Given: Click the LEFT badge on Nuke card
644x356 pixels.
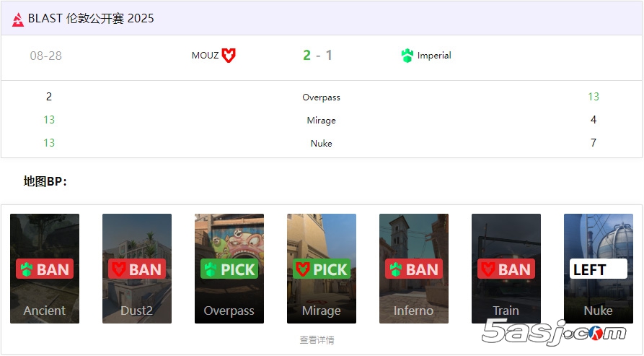Looking at the screenshot, I should point(599,269).
